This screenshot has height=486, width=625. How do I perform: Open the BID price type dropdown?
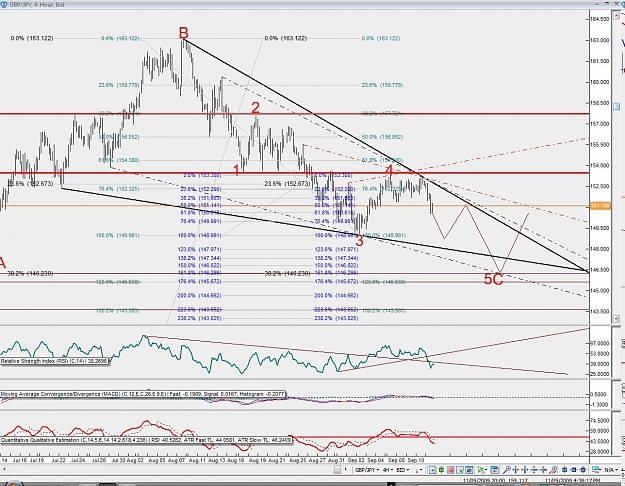[403, 470]
